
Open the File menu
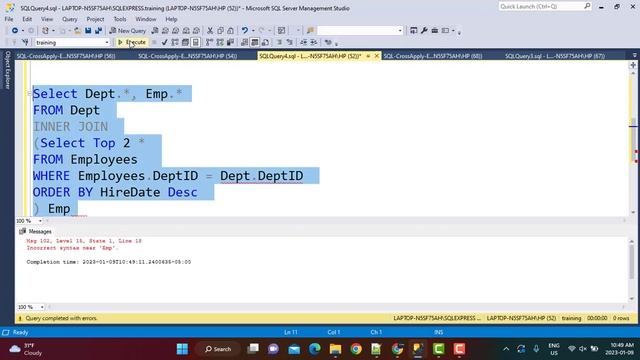pyautogui.click(x=9, y=19)
